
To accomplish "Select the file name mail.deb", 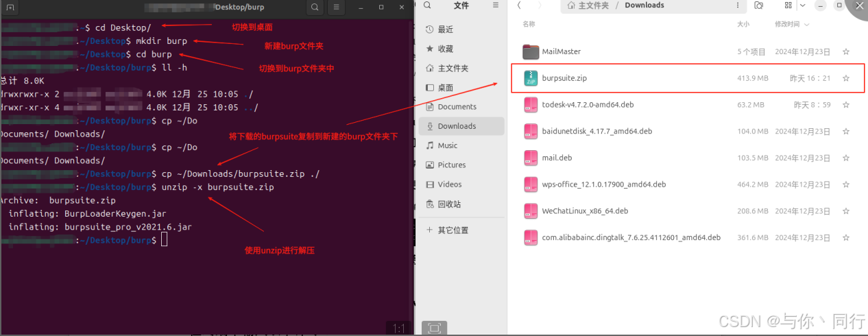I will (x=557, y=158).
